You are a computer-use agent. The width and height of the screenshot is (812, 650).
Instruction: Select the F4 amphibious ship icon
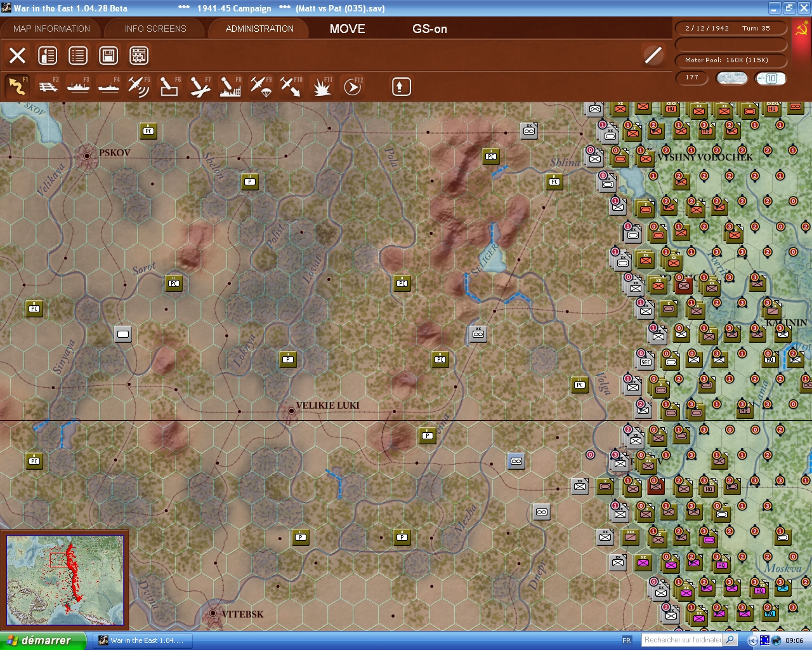(108, 86)
